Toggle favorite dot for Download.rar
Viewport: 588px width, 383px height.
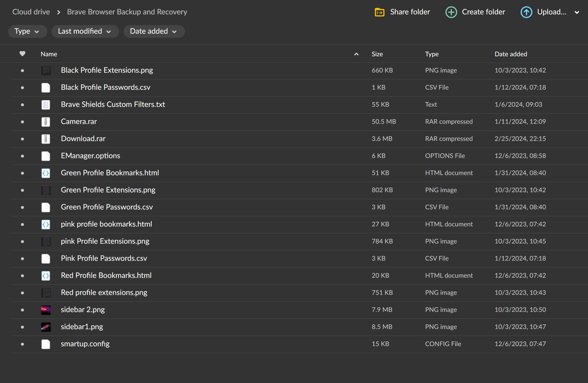click(22, 139)
